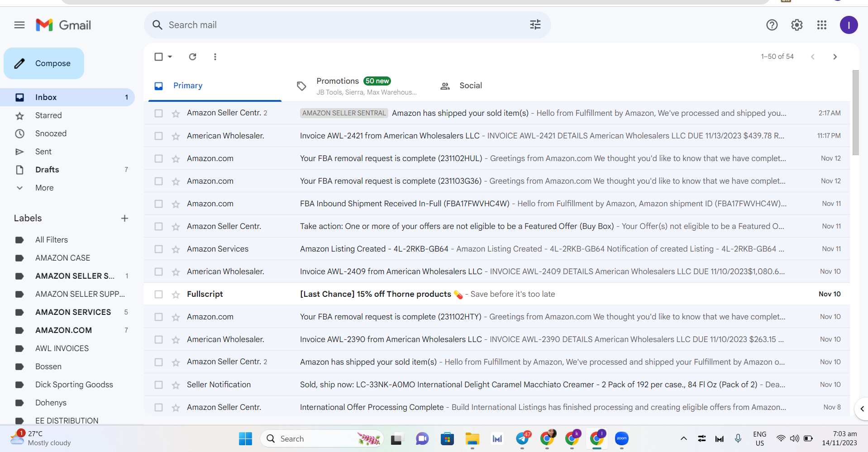This screenshot has height=452, width=868.
Task: Check the FBA removal 231102HUL email
Action: coord(158,158)
